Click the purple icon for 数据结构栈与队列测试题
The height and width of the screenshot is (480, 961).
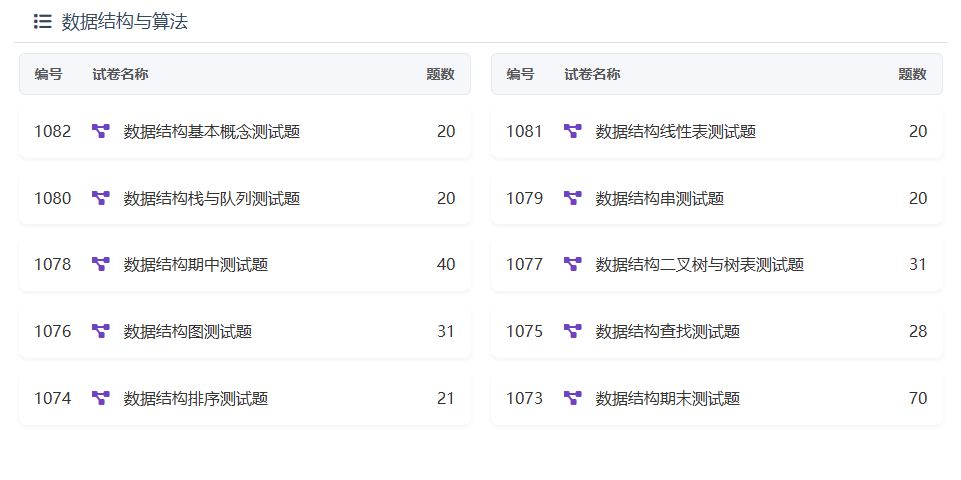(101, 198)
